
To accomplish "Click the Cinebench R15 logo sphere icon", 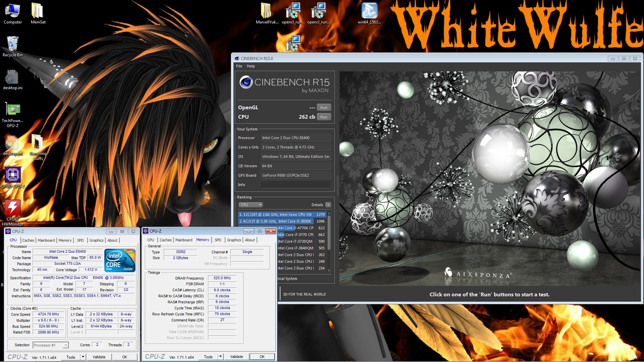I will pos(246,82).
